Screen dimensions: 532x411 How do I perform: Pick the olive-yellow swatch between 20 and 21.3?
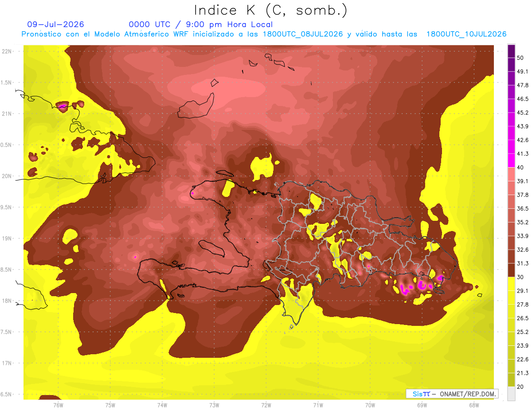pos(511,380)
